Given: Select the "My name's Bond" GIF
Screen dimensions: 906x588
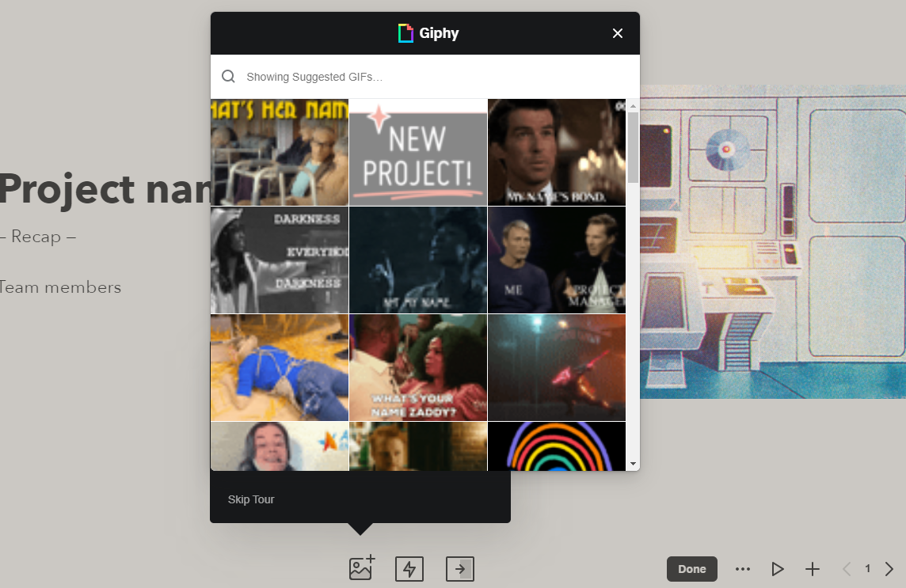Looking at the screenshot, I should [557, 153].
